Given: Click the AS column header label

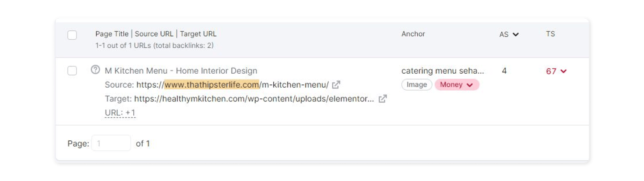Looking at the screenshot, I should click(504, 34).
